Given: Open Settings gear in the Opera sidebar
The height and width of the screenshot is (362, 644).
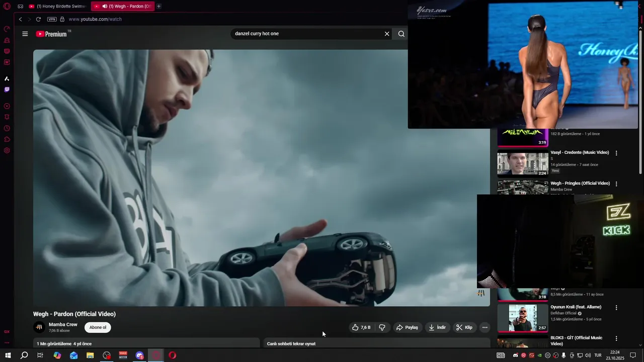Looking at the screenshot, I should point(7,150).
